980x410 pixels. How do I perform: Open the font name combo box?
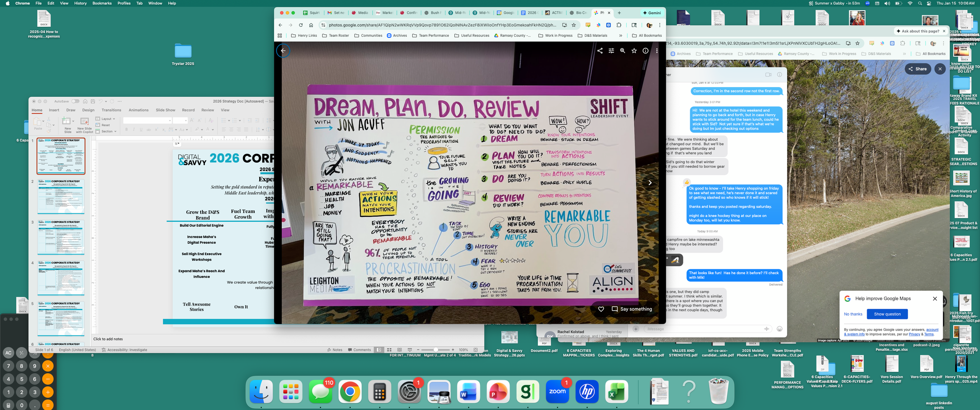point(147,120)
